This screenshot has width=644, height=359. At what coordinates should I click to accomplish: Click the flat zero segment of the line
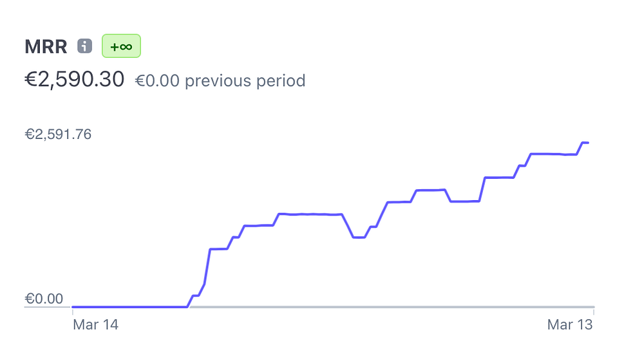[x=130, y=306]
